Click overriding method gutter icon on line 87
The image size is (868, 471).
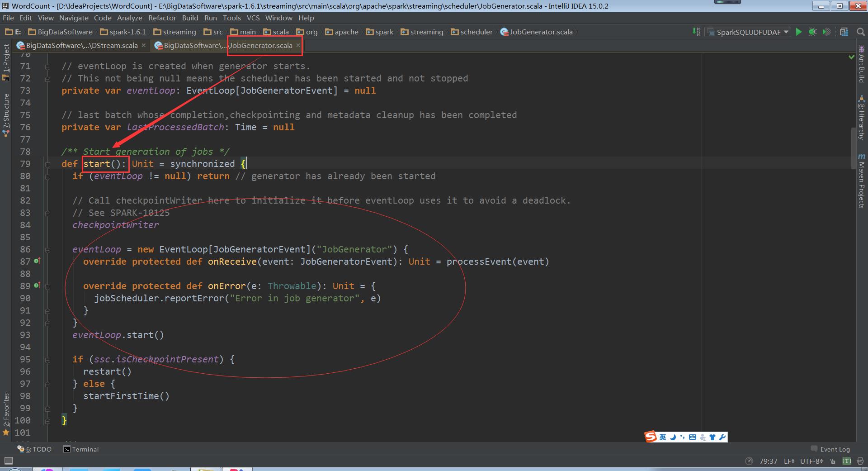37,261
